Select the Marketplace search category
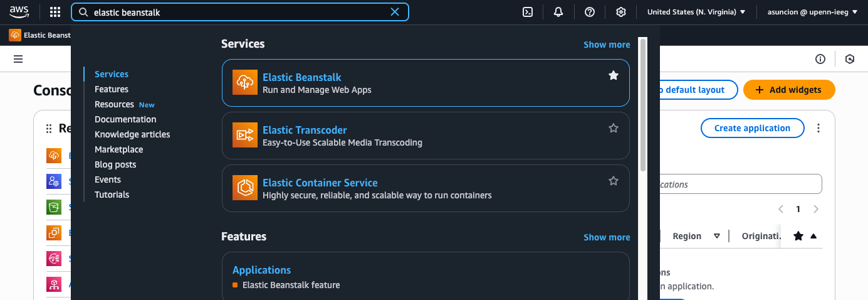868x300 pixels. tap(119, 149)
